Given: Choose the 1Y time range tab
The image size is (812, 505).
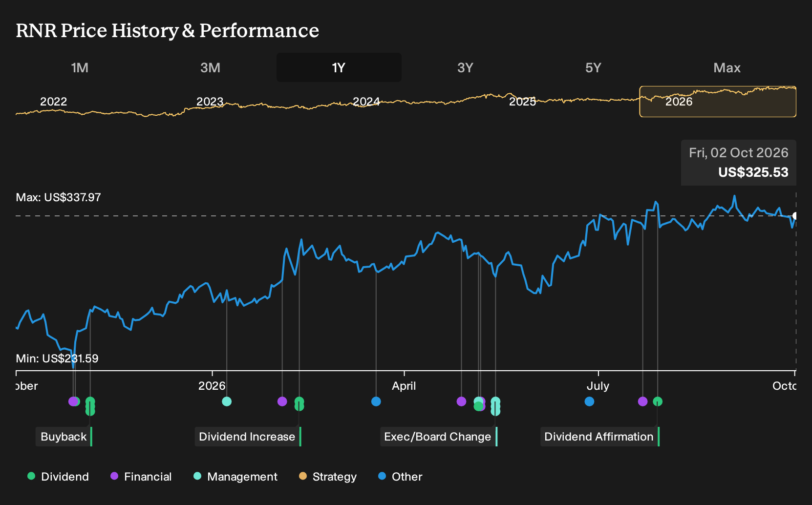Looking at the screenshot, I should 339,67.
